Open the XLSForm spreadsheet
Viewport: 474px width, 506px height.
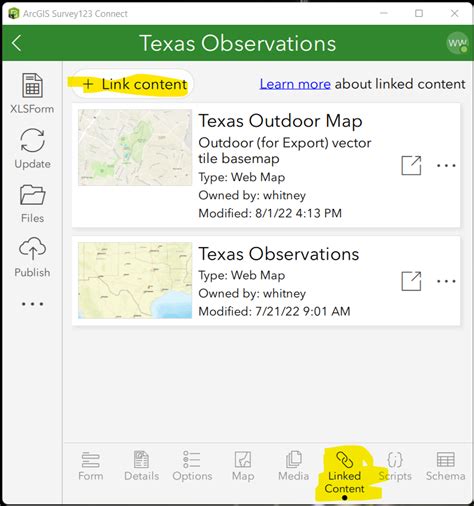pyautogui.click(x=32, y=94)
